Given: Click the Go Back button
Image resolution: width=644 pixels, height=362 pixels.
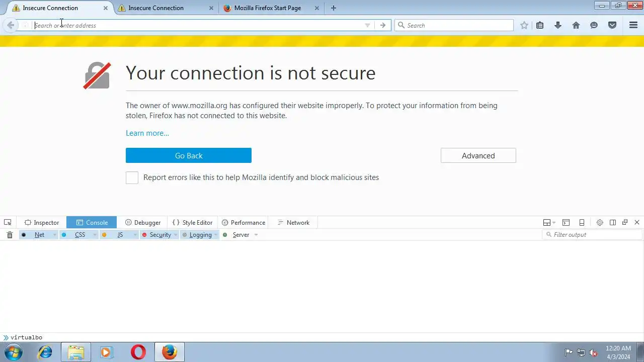Looking at the screenshot, I should [x=189, y=155].
